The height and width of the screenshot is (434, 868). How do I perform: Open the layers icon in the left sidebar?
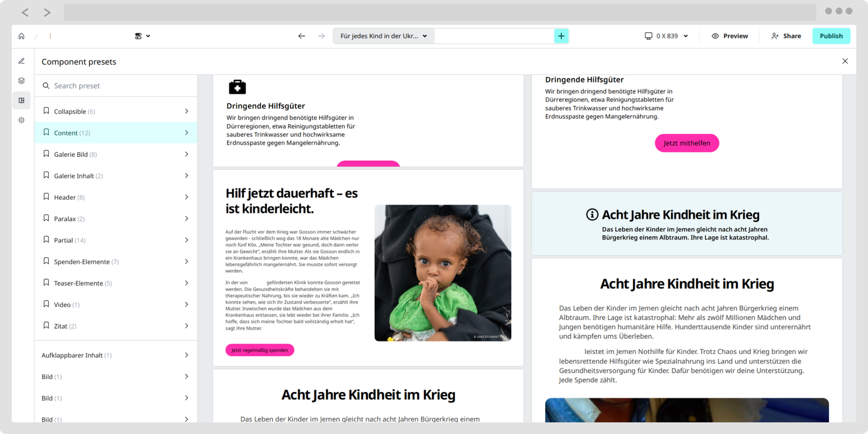click(21, 81)
